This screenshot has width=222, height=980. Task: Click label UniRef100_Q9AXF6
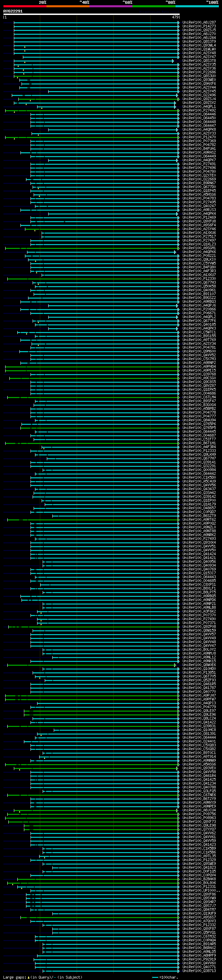coord(199,84)
